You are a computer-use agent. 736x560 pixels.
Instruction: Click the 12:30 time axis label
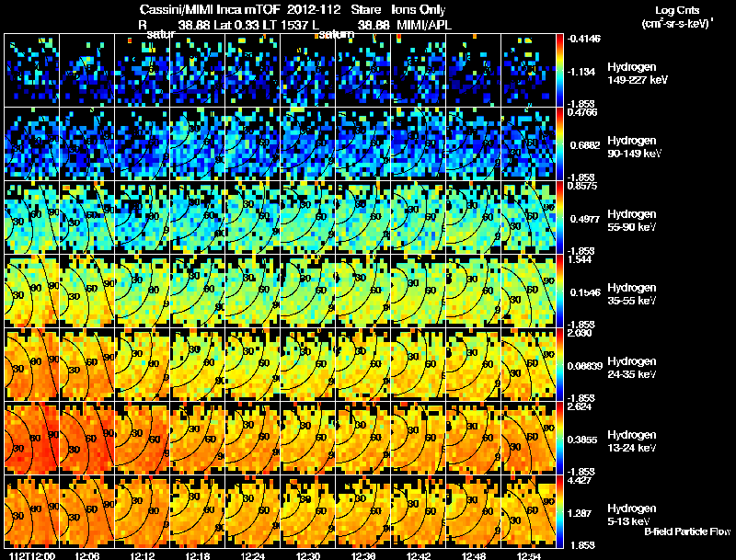coord(308,555)
